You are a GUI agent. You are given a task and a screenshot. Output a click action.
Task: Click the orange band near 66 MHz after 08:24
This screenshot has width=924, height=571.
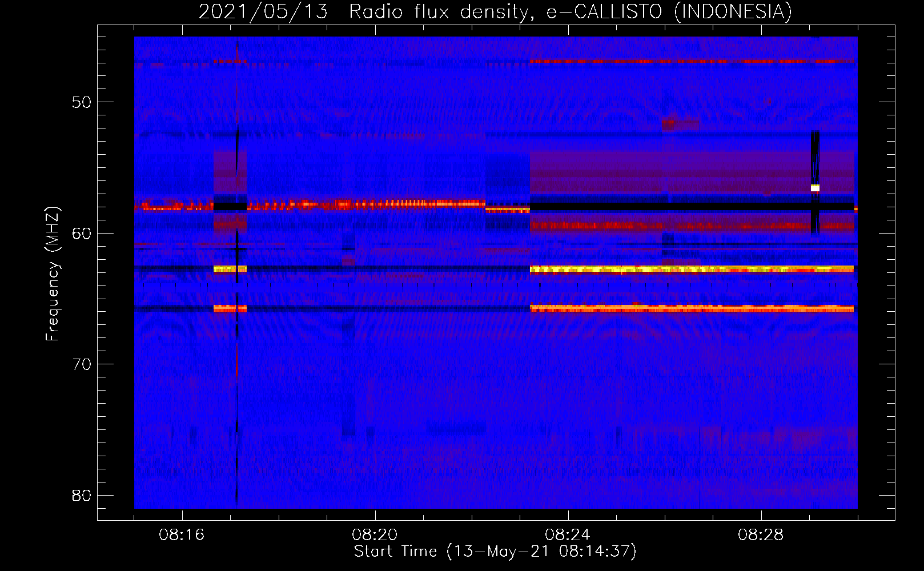tap(692, 308)
